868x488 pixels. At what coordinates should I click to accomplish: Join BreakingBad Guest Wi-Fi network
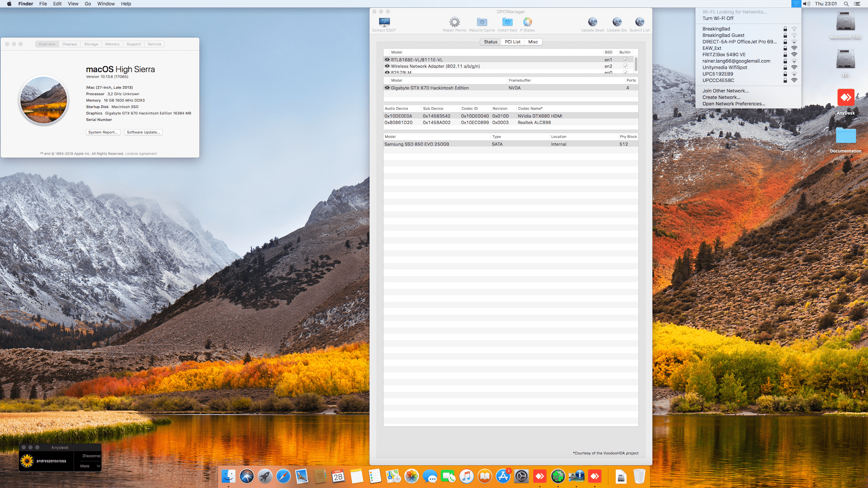pos(748,35)
